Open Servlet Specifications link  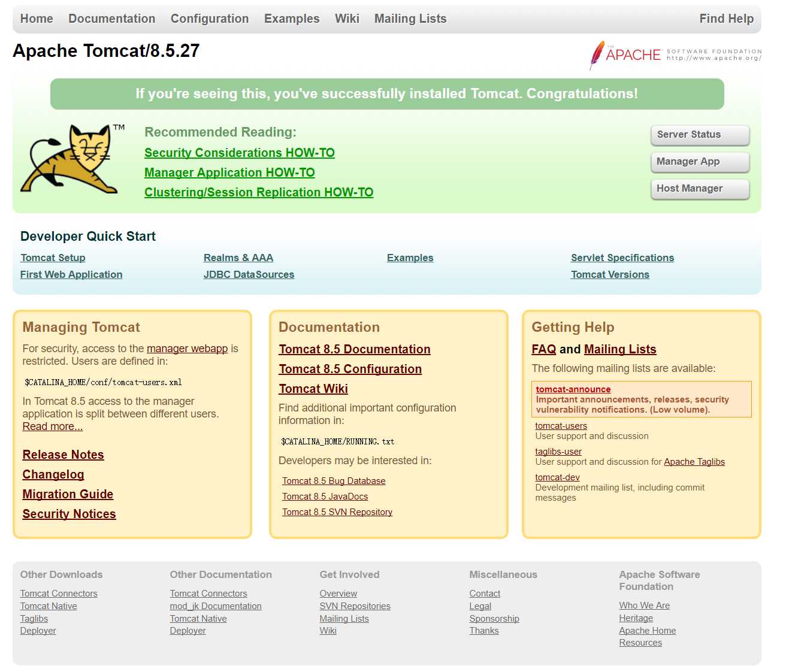pos(622,258)
